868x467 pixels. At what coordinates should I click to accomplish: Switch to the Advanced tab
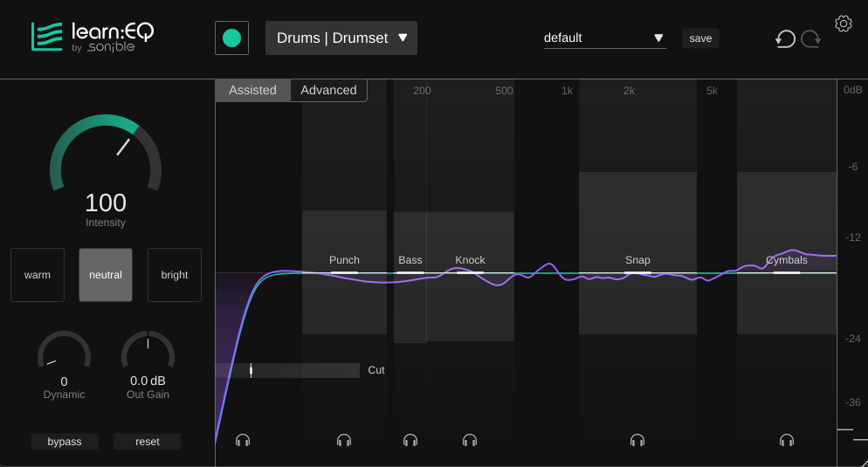(x=328, y=90)
